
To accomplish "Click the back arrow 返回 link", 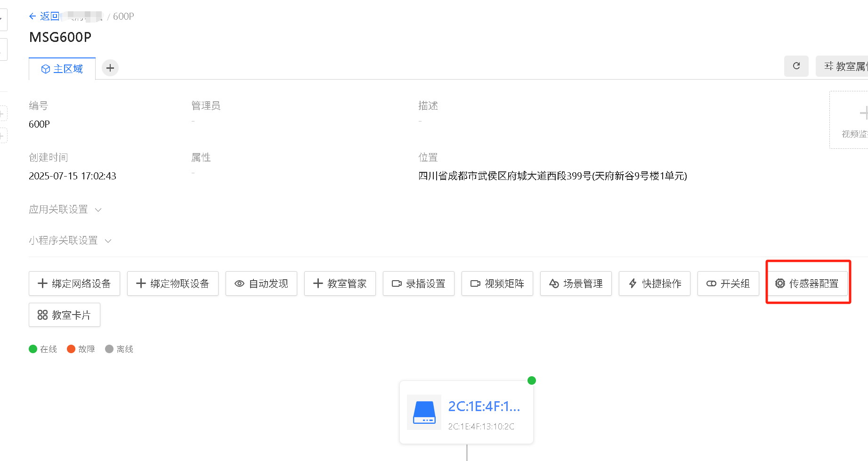I will (44, 16).
